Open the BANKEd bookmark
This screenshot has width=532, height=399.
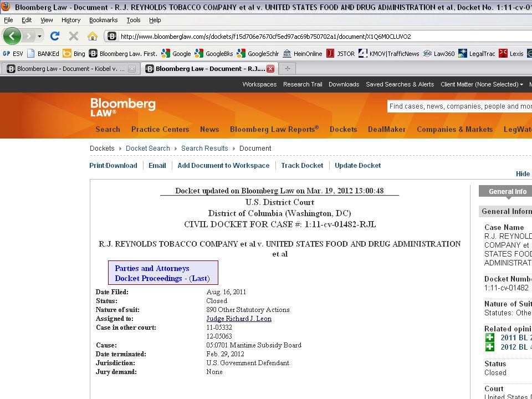tap(43, 54)
